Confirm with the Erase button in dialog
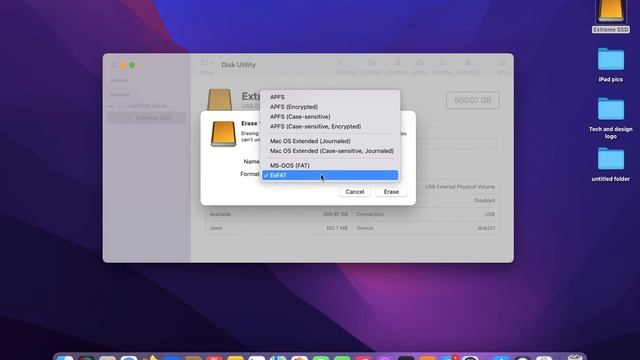Image resolution: width=640 pixels, height=360 pixels. click(391, 192)
